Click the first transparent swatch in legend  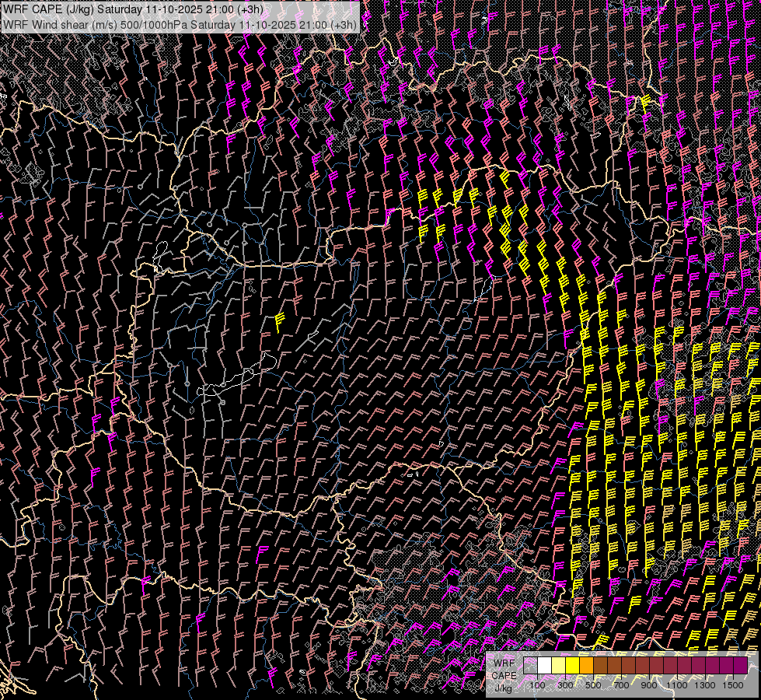point(530,665)
